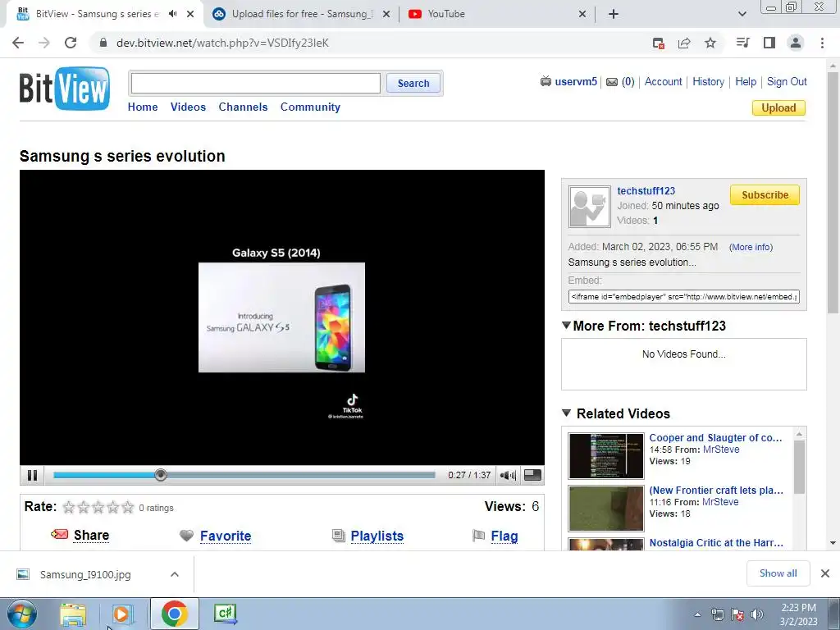
Task: Open Windows Explorer from taskbar
Action: tap(73, 614)
